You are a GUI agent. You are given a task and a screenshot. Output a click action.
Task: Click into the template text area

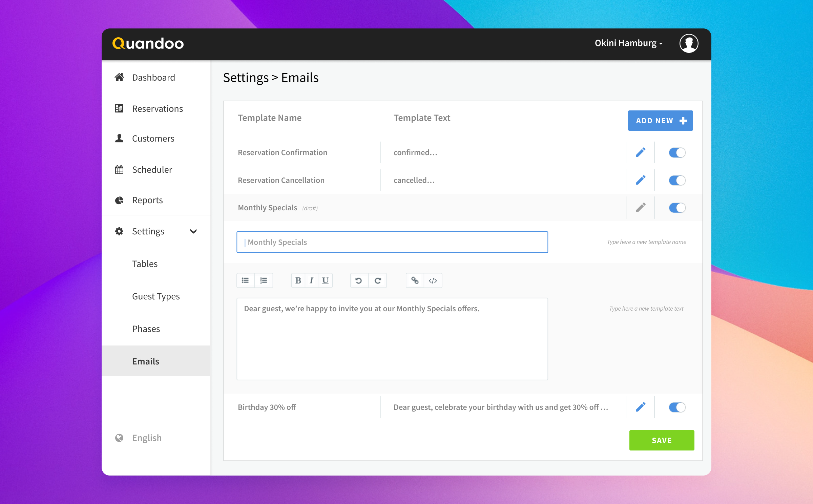pos(392,339)
